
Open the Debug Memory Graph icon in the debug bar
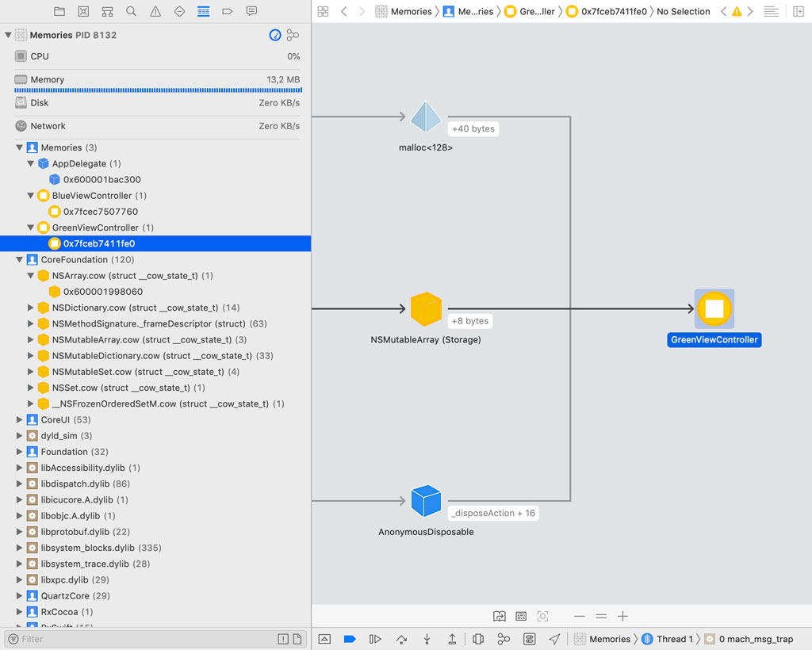504,639
